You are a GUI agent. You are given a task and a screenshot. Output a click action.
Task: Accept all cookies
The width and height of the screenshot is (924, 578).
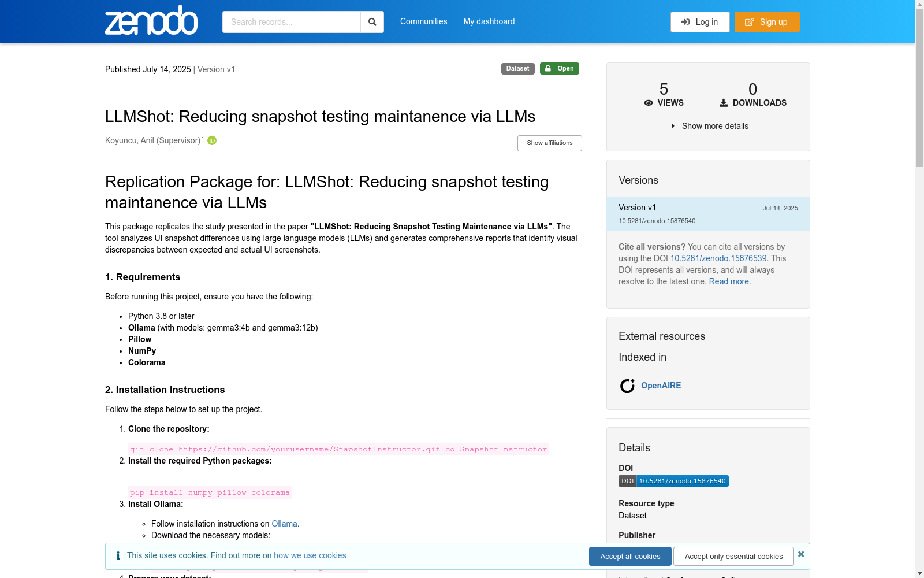pos(630,556)
